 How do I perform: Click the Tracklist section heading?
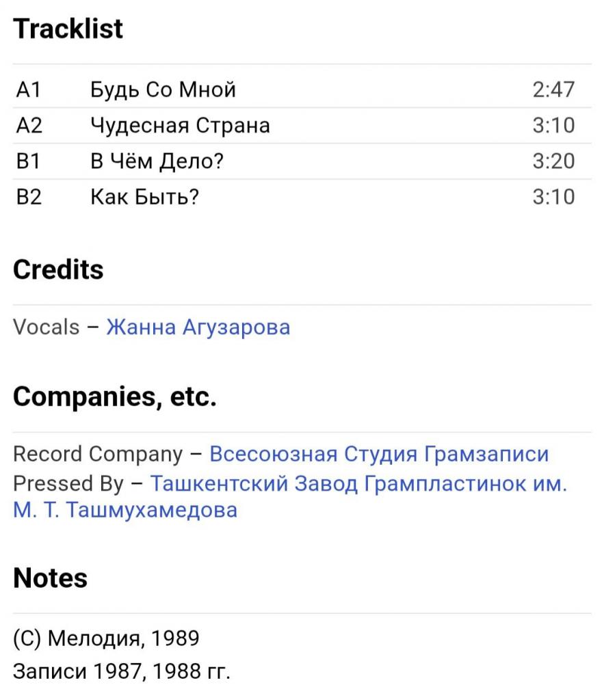(x=68, y=29)
